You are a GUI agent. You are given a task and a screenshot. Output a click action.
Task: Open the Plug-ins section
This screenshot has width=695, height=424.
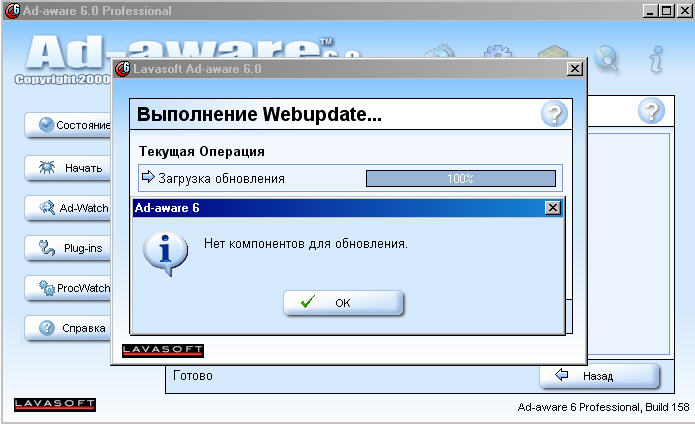point(68,248)
